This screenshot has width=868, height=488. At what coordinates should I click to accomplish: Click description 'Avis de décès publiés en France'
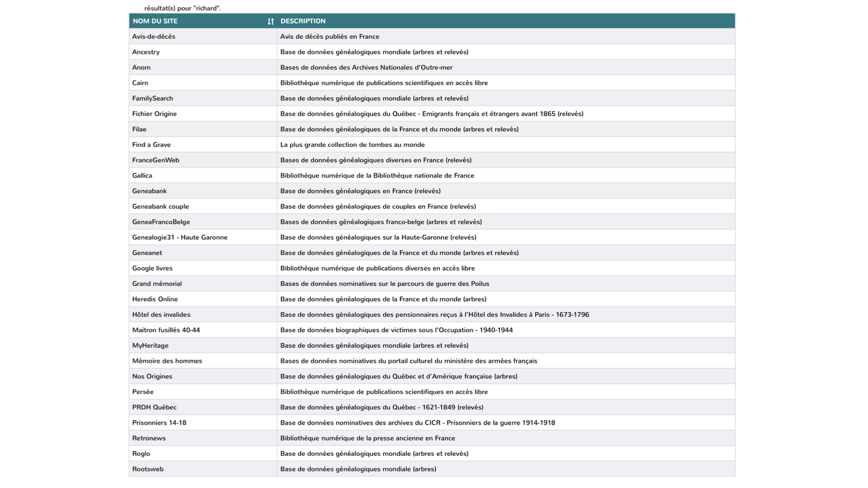click(330, 37)
